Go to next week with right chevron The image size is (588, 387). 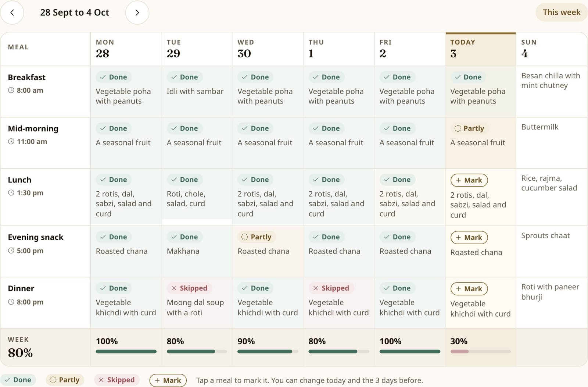tap(137, 13)
